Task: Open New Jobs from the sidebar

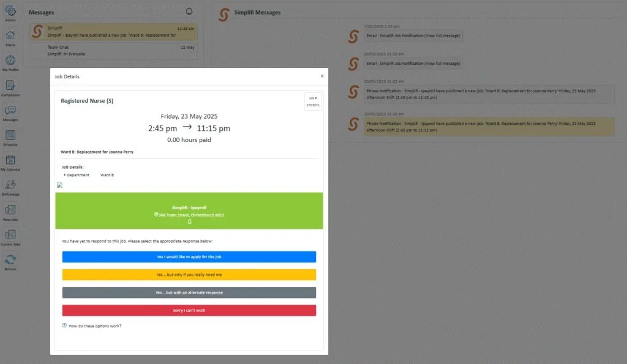Action: tap(10, 210)
